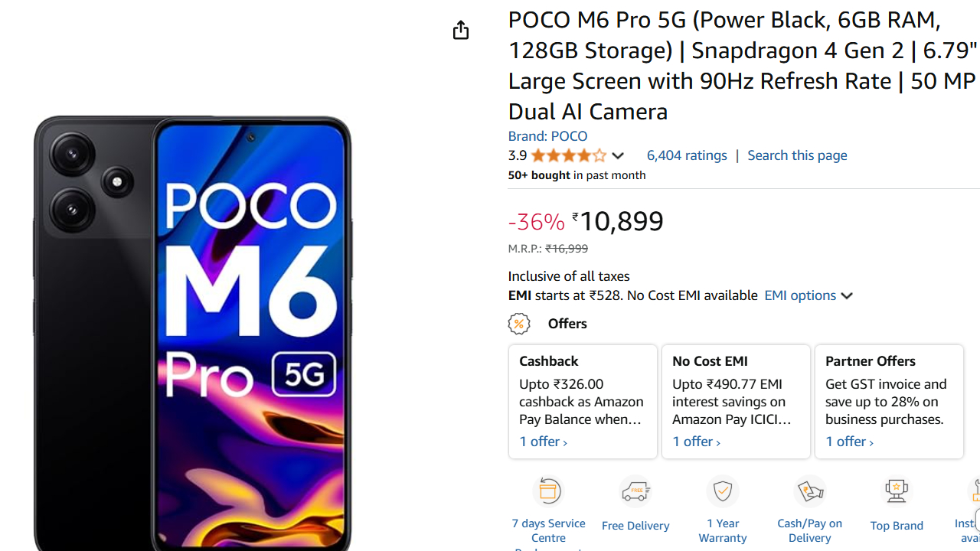Screen dimensions: 980x551
Task: Open the Brand: POCO link
Action: (547, 136)
